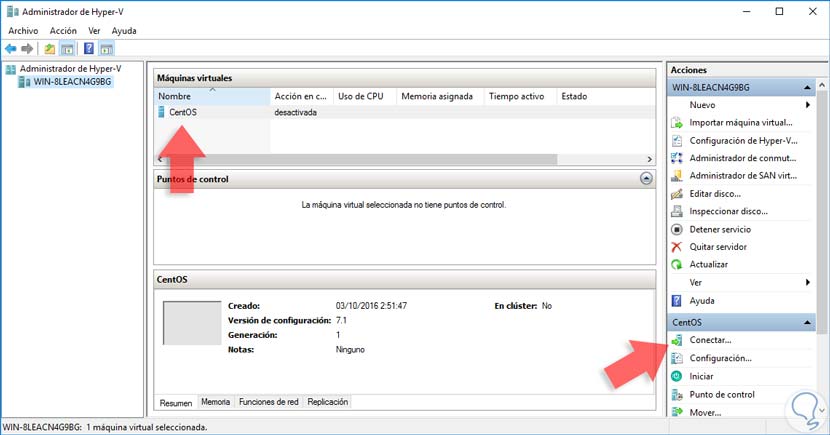Click the Mover arrow icon
This screenshot has height=435, width=830.
point(676,412)
